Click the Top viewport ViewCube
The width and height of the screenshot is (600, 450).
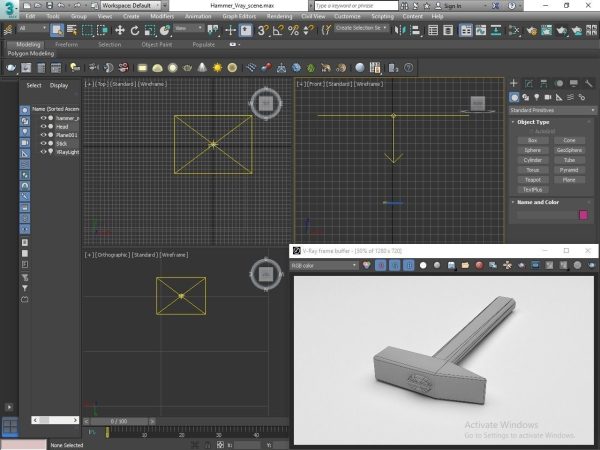pos(266,103)
